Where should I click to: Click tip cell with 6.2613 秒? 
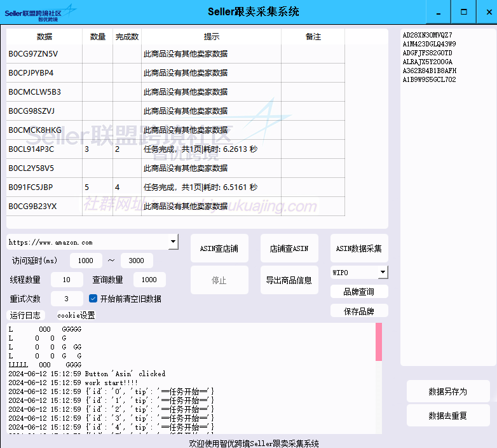[212, 149]
